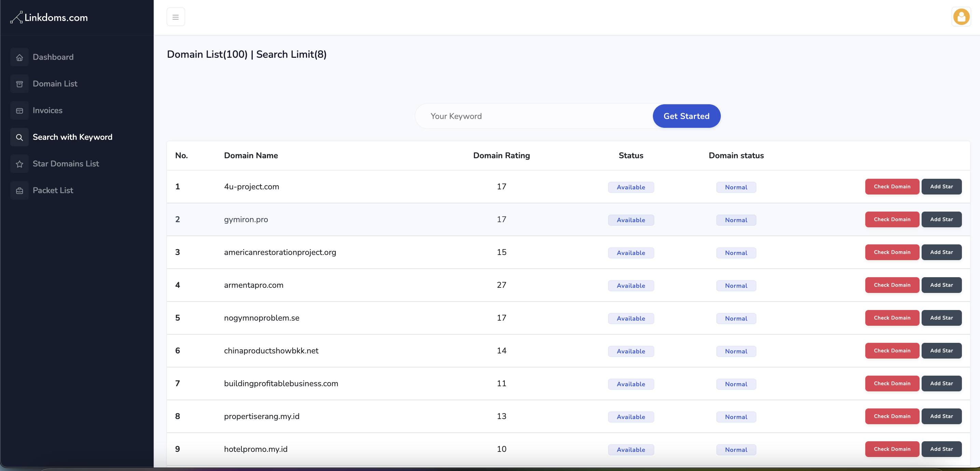The image size is (980, 471).
Task: Add Star to nogymnoproblem.se
Action: [941, 318]
